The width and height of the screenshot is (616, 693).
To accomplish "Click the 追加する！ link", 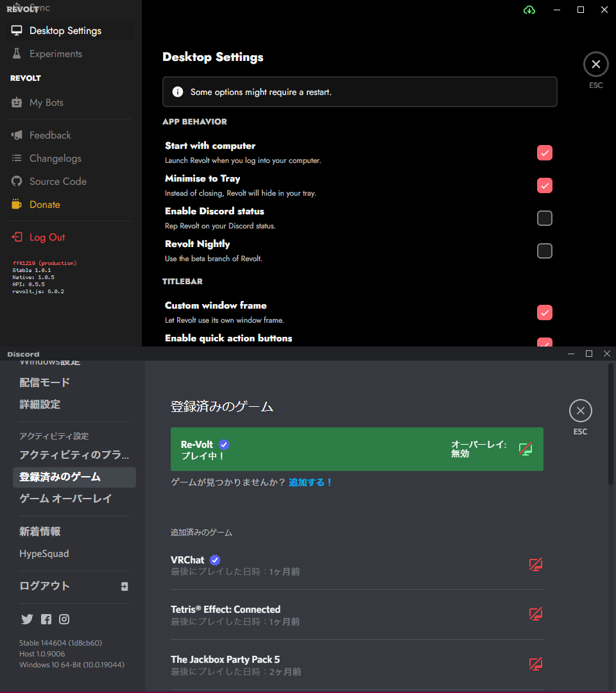I will (311, 483).
